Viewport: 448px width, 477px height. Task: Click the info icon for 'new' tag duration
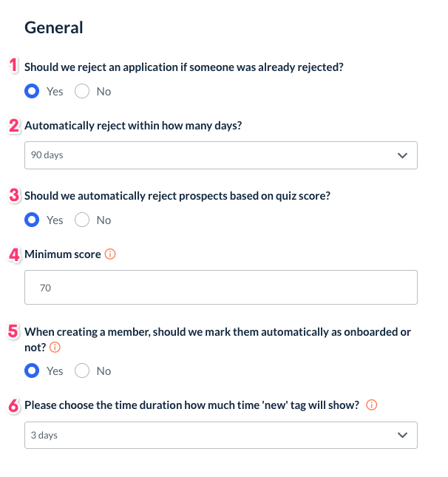[x=372, y=405]
